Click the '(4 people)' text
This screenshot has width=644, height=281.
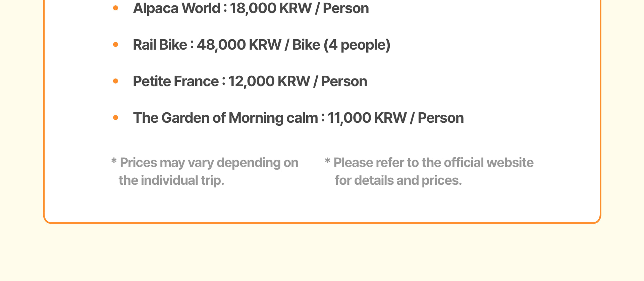tap(357, 45)
